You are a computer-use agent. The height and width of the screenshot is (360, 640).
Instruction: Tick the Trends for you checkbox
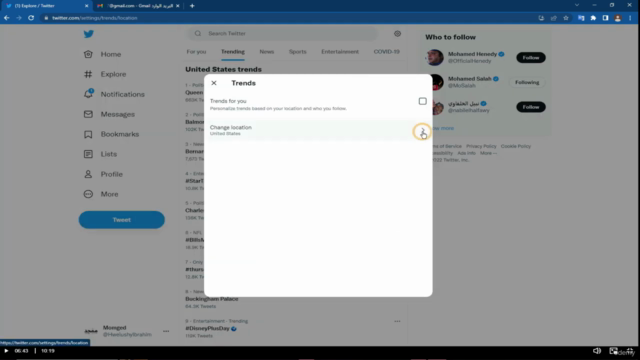click(422, 101)
